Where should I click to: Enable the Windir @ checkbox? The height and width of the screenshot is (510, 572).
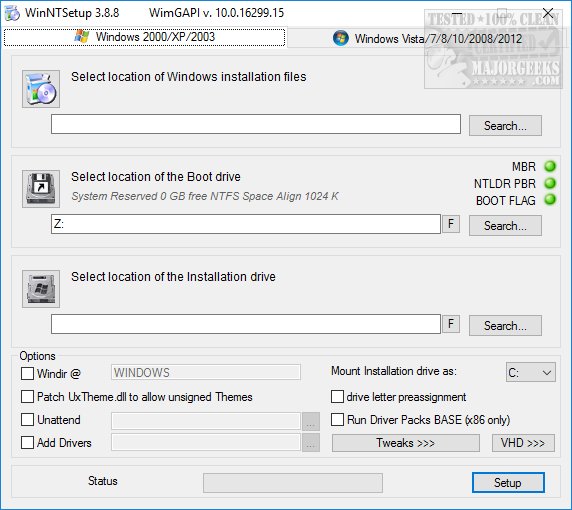click(27, 373)
